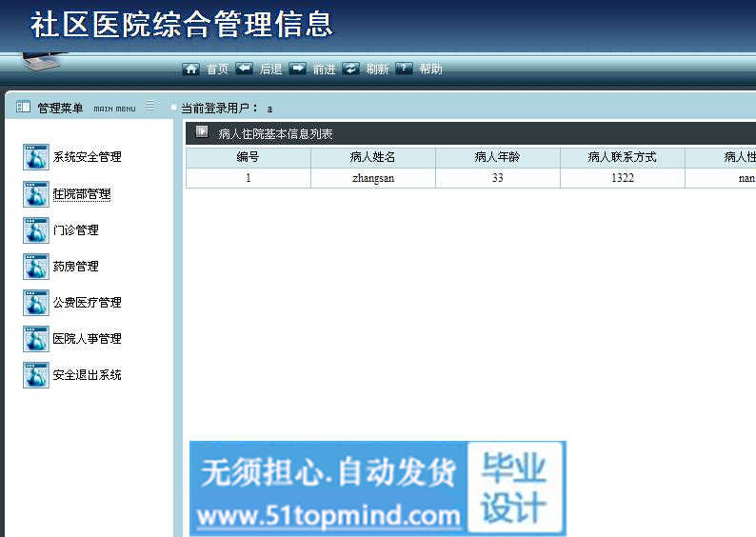Select 安全退出系统 to log out

[x=87, y=375]
